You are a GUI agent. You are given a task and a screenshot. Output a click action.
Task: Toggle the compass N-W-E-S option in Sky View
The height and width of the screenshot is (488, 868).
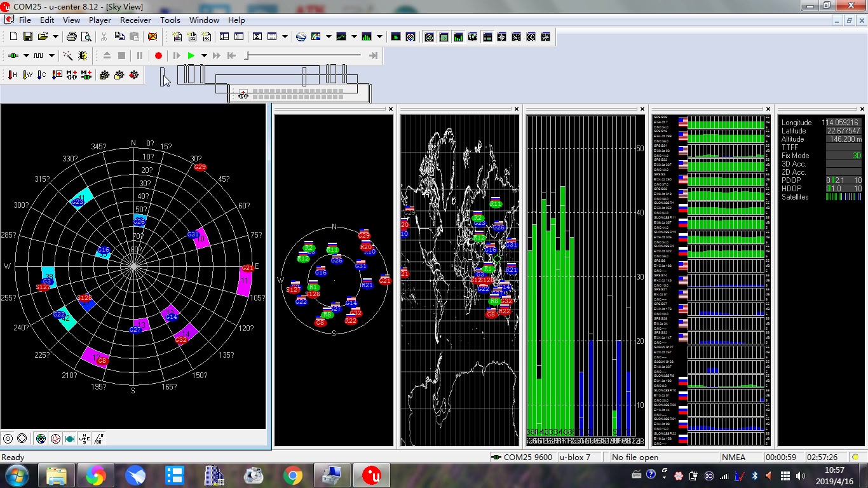click(85, 438)
